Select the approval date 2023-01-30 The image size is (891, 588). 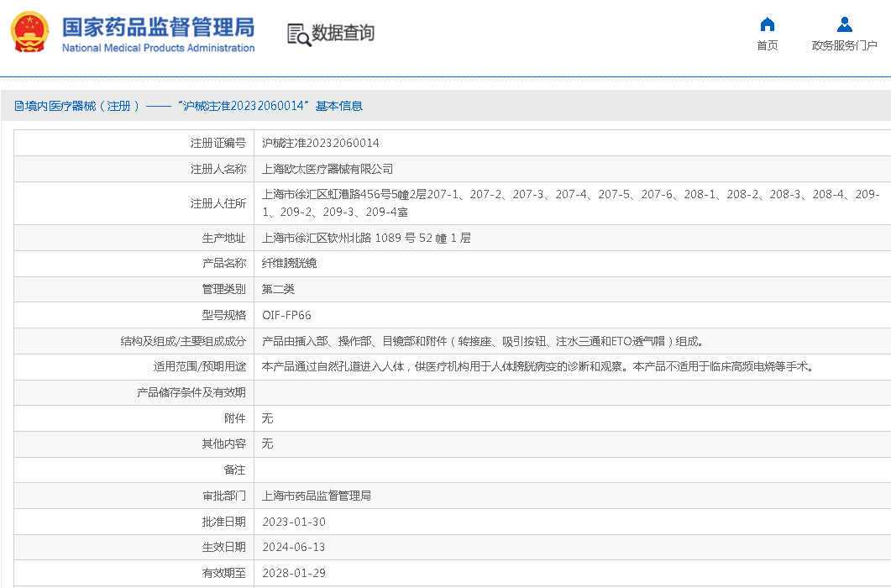click(x=293, y=522)
